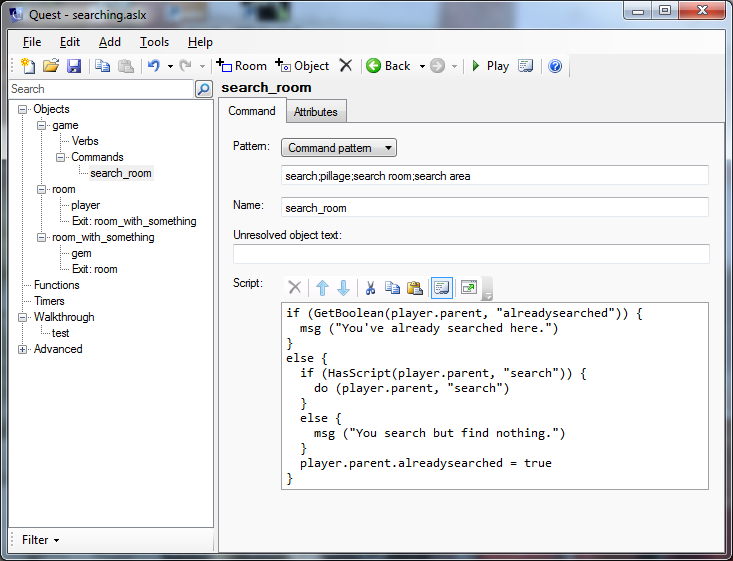Screen dimensions: 733x561
Task: Click the Save game icon
Action: 74,66
